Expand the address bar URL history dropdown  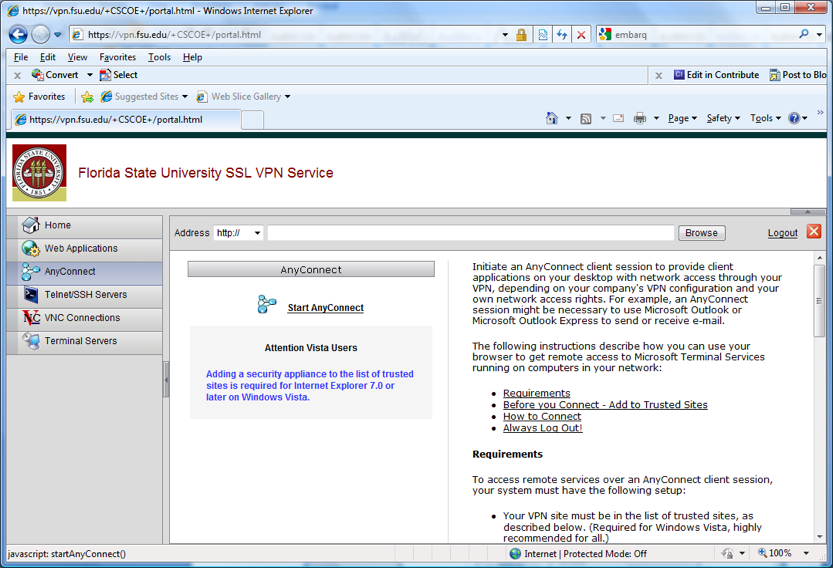click(x=505, y=35)
